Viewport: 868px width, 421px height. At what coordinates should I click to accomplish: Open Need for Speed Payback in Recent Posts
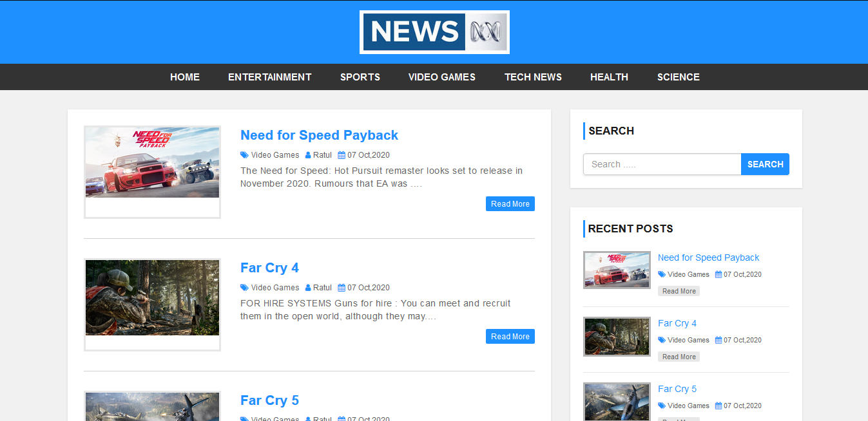click(708, 257)
